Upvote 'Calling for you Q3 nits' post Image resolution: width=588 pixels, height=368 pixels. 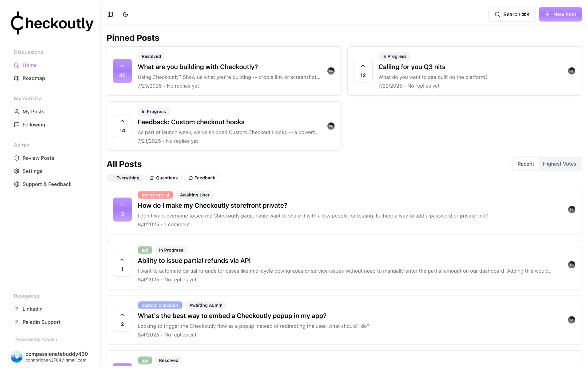click(363, 71)
